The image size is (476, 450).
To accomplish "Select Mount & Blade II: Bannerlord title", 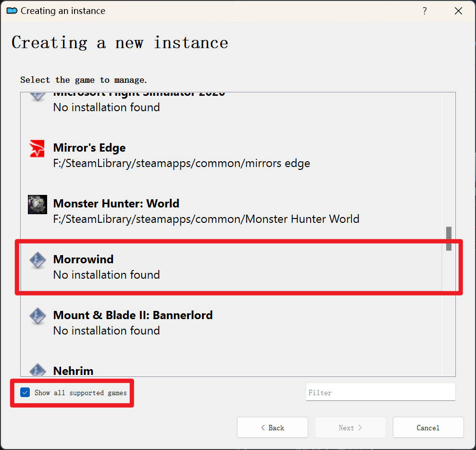I will tap(133, 315).
